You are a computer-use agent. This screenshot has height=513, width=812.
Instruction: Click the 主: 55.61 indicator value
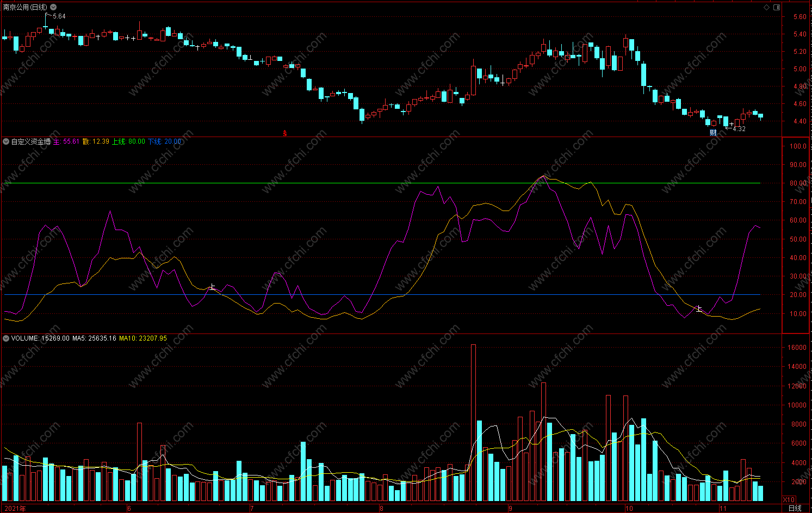[66, 141]
